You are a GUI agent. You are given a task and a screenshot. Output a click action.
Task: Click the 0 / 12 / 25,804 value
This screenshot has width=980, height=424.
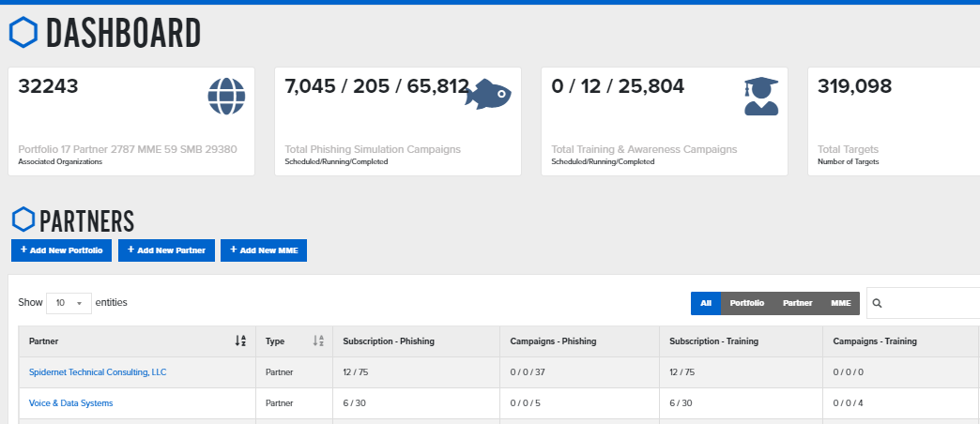[x=618, y=86]
